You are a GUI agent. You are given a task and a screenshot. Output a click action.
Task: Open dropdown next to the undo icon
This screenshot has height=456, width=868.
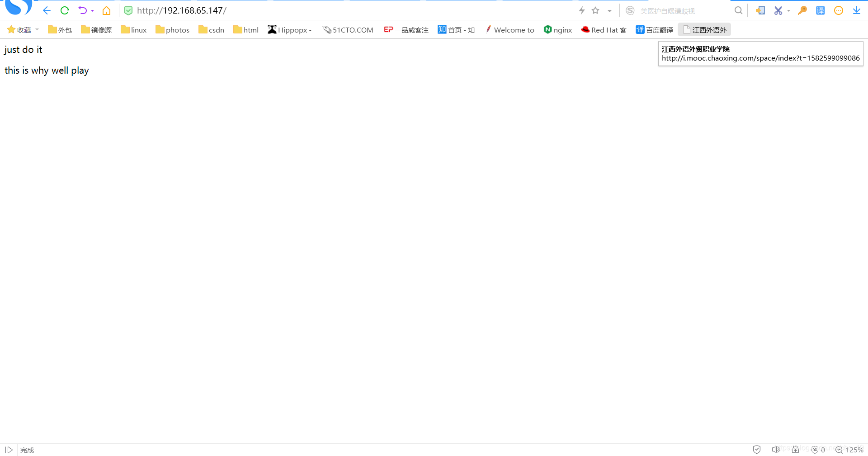(x=92, y=11)
